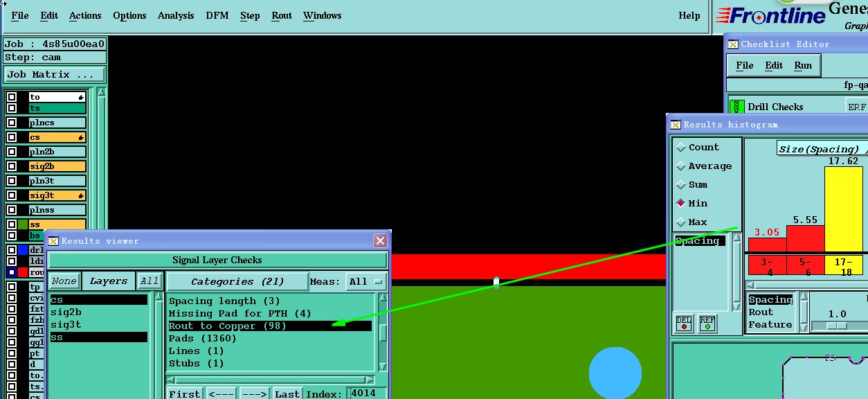Click the Index input field
Screen dimensions: 868x399
coord(368,393)
